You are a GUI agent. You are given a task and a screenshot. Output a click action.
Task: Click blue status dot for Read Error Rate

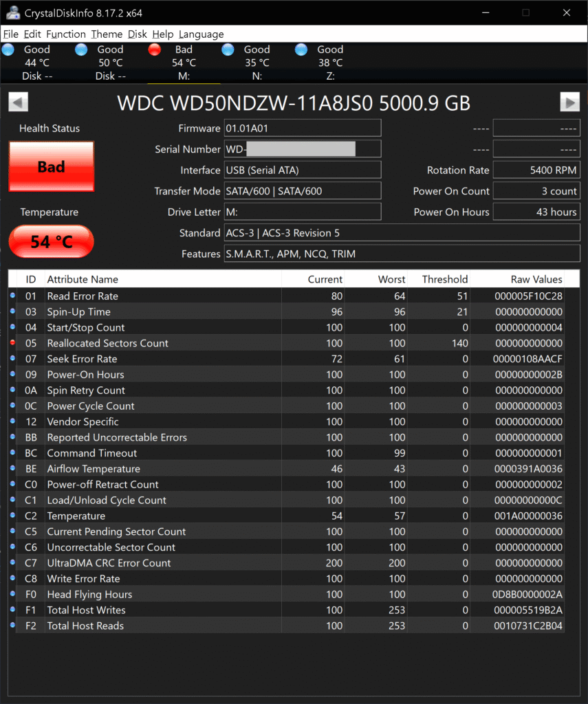12,296
